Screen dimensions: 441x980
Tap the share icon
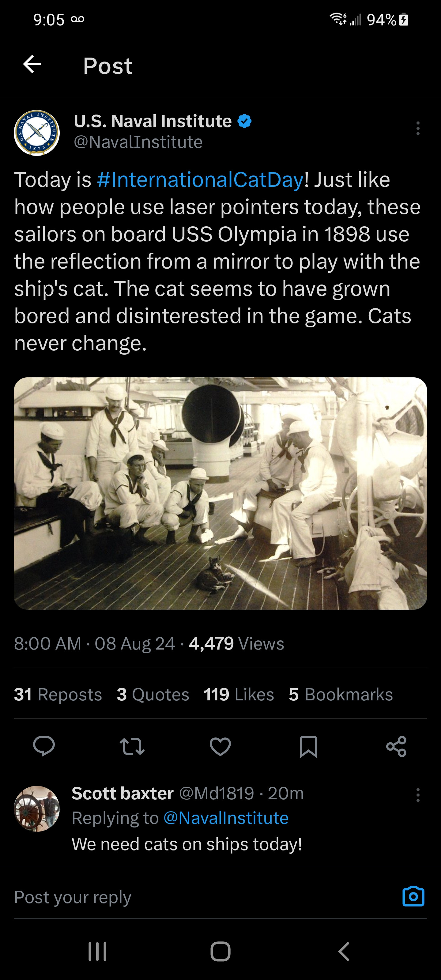tap(396, 746)
